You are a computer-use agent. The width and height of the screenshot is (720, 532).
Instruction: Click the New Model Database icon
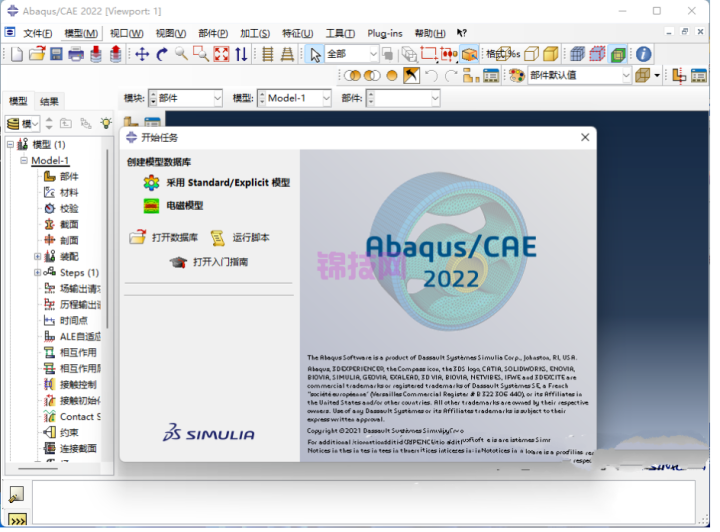coord(17,54)
